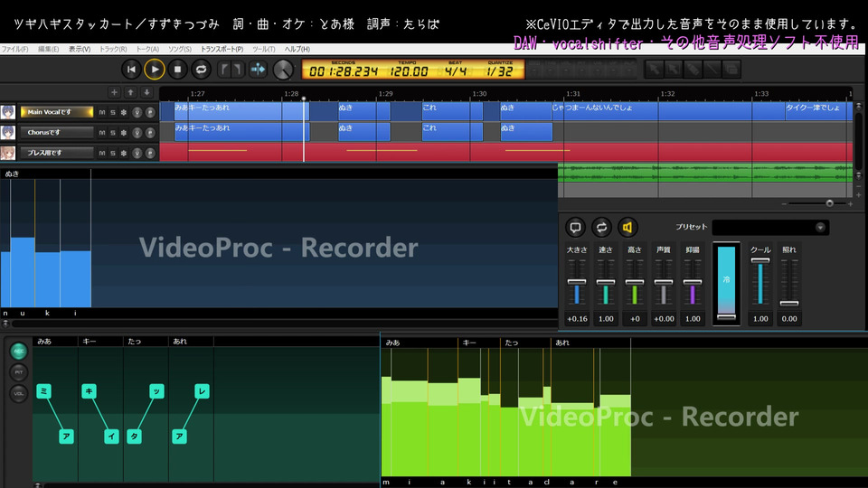Stop playback with the stop button
This screenshot has width=868, height=488.
coord(178,70)
